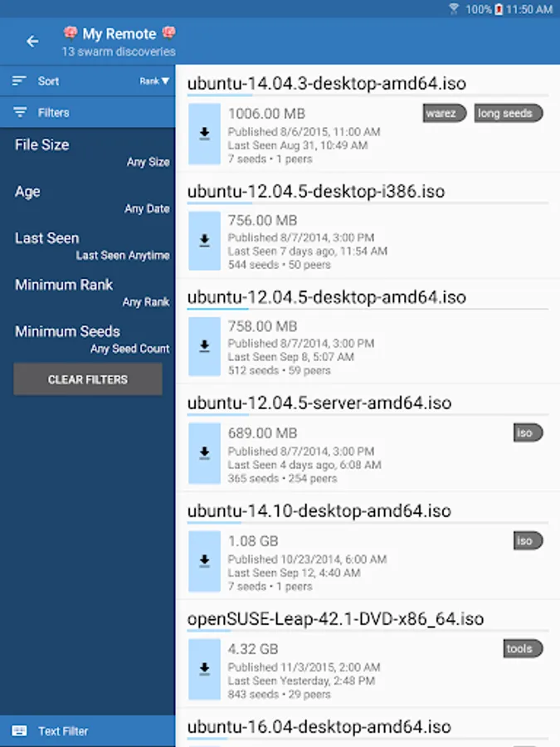Screen dimensions: 560x747
Task: Open the Minimum Seeds filter
Action: tap(88, 339)
